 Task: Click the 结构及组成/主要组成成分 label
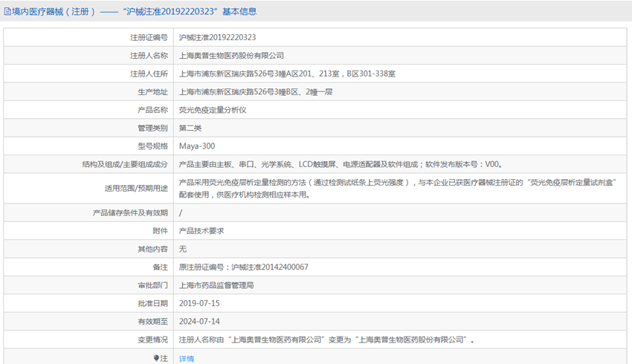(125, 164)
